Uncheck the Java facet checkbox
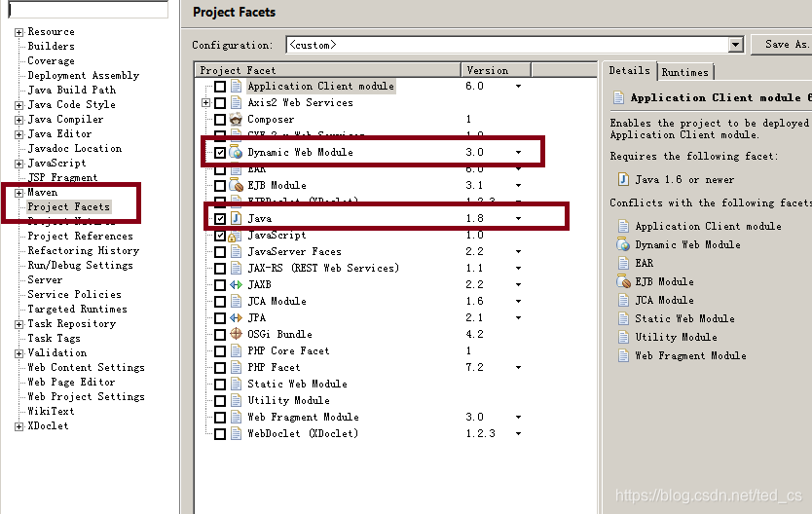812x514 pixels. tap(220, 219)
